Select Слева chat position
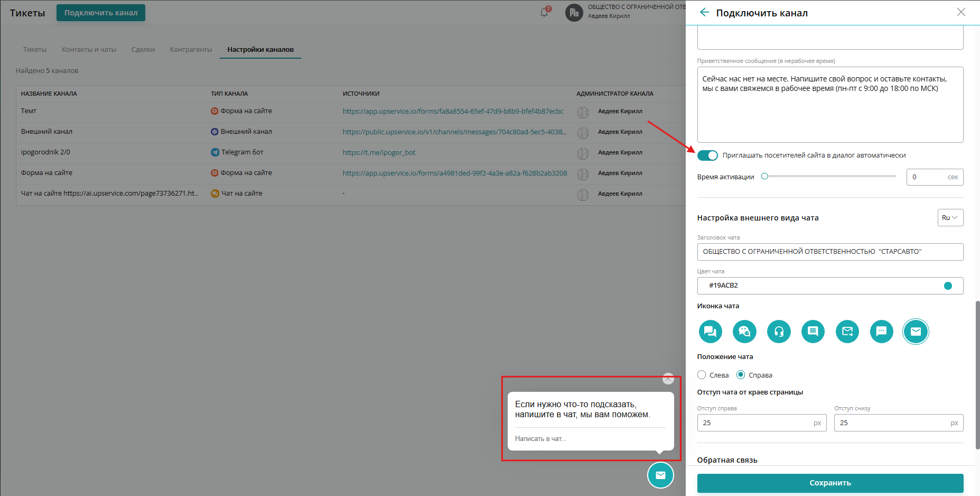 pyautogui.click(x=702, y=375)
